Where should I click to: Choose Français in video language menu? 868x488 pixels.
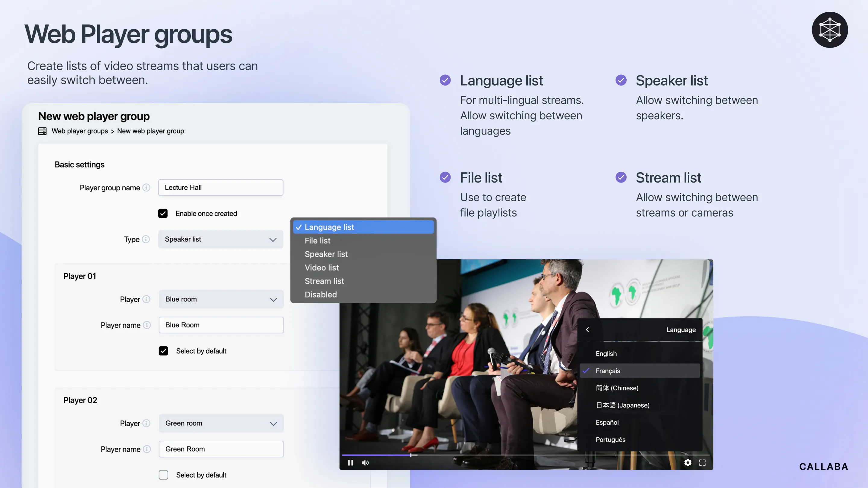click(x=640, y=371)
